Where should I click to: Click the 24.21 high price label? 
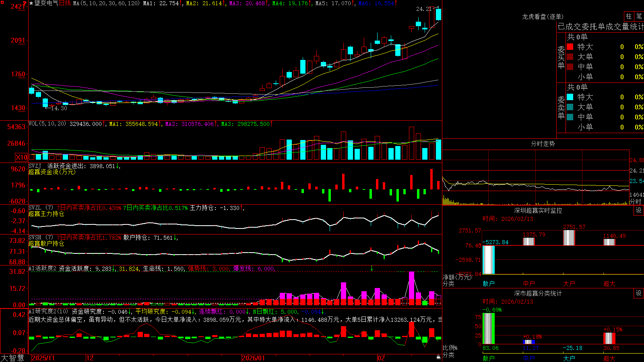coord(424,8)
